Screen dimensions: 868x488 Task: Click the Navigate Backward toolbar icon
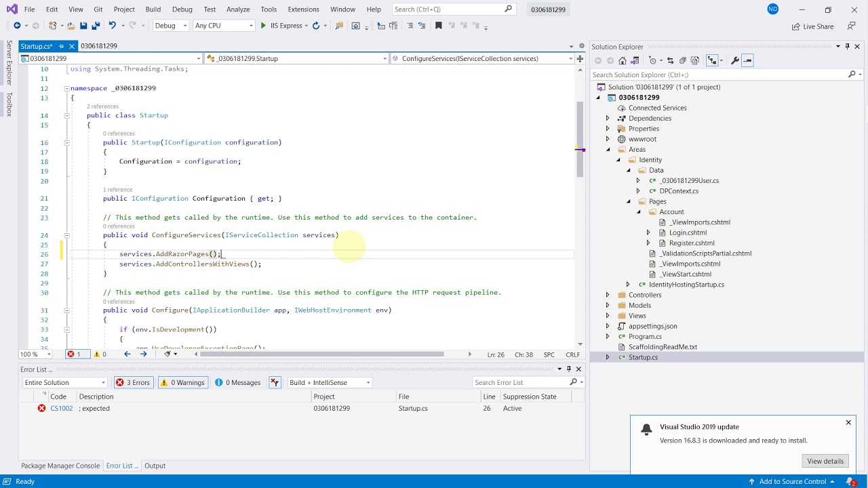pyautogui.click(x=17, y=26)
